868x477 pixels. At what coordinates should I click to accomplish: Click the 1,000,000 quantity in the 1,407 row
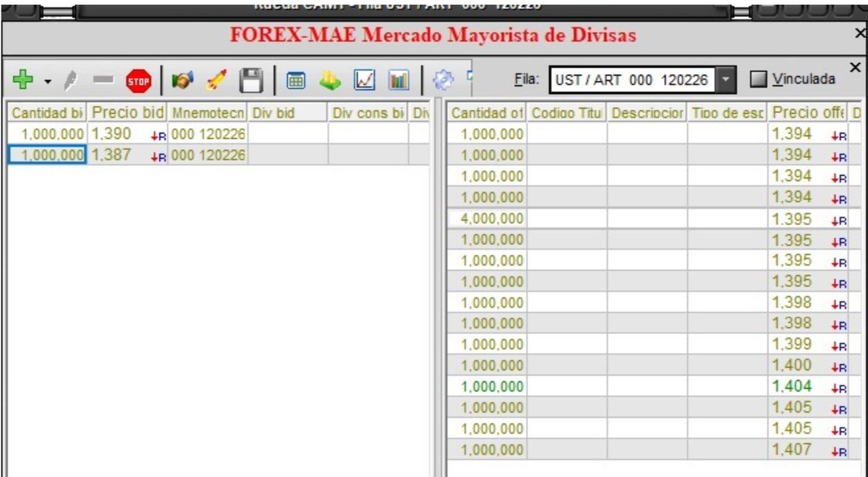pyautogui.click(x=487, y=449)
